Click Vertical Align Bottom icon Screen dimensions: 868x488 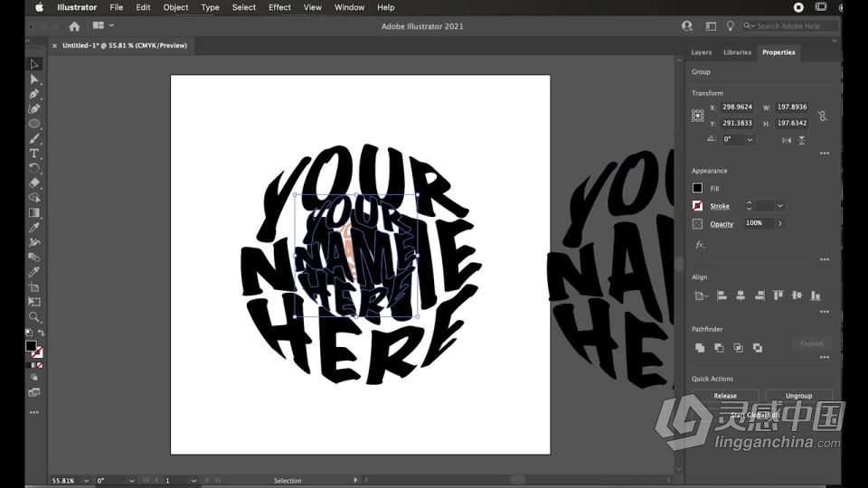pyautogui.click(x=816, y=296)
